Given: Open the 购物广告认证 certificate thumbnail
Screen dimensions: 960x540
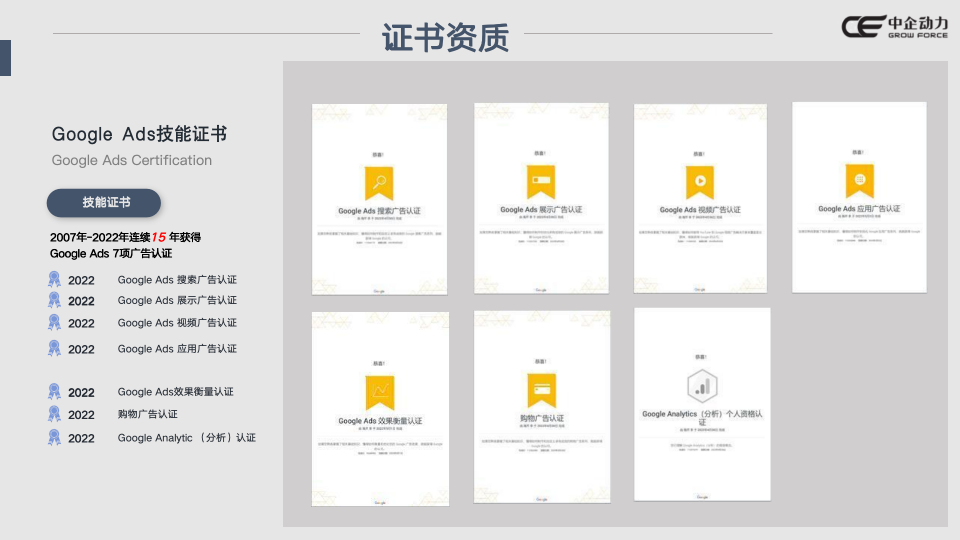Looking at the screenshot, I should 542,407.
